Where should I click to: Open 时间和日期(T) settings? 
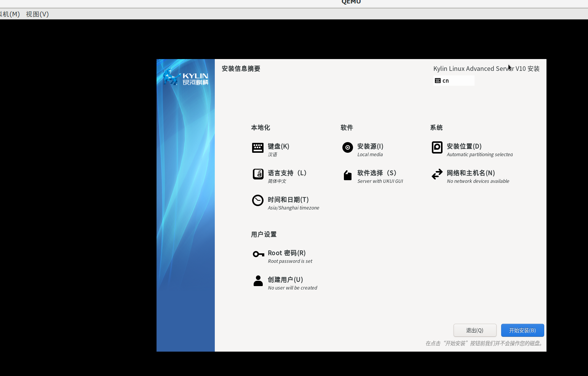click(x=288, y=200)
